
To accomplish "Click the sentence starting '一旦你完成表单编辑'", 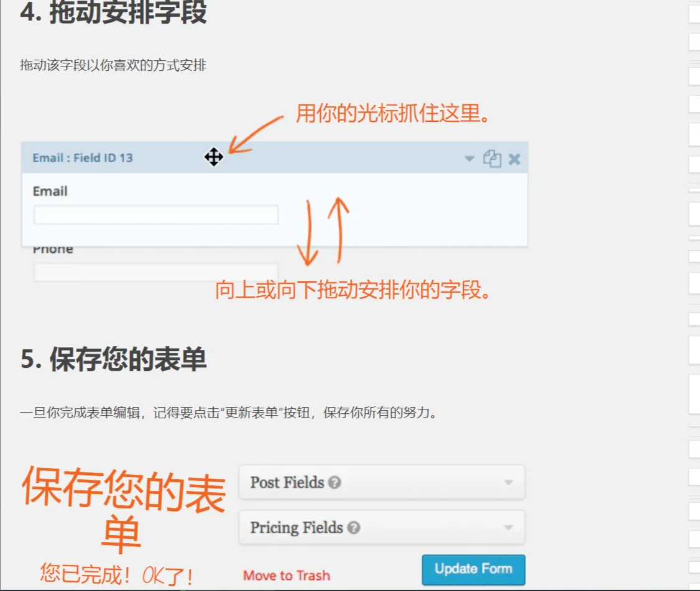I will pyautogui.click(x=229, y=413).
